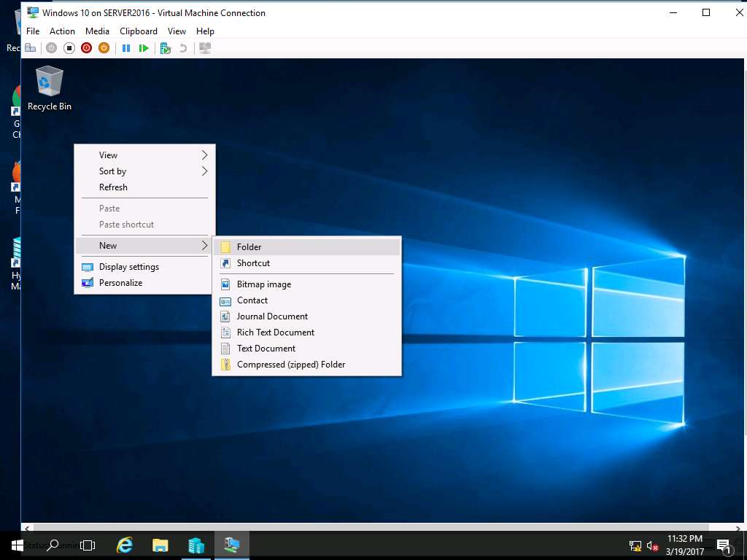Image resolution: width=747 pixels, height=560 pixels.
Task: Choose Refresh from the context menu
Action: pos(145,187)
